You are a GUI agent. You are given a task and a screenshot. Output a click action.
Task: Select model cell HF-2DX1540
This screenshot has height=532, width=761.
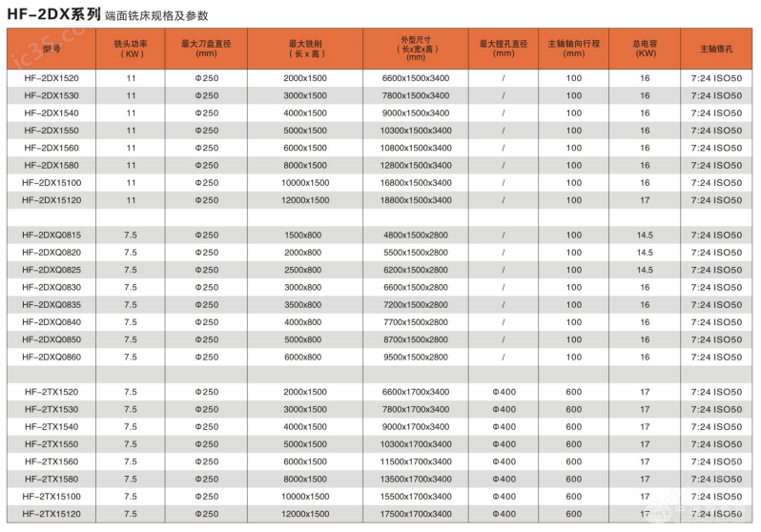[51, 113]
